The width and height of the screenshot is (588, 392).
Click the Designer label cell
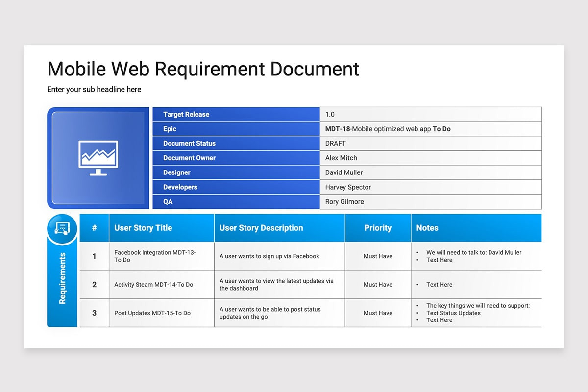point(236,172)
